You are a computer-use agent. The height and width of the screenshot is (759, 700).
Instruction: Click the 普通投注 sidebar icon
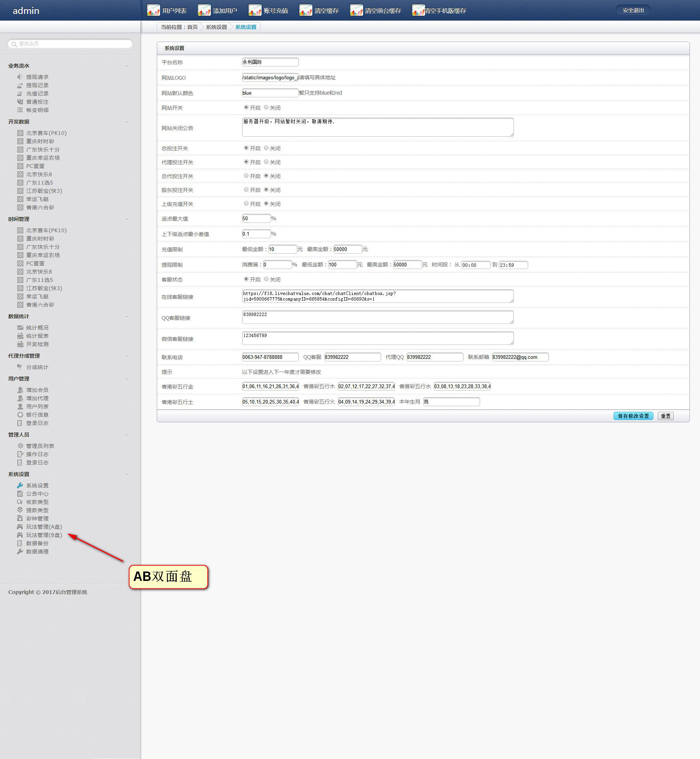[20, 102]
